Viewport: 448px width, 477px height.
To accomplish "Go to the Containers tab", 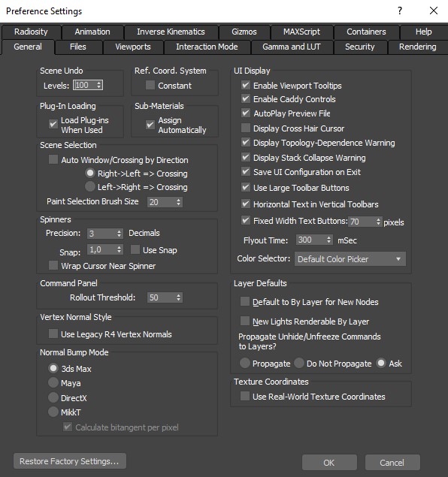I will 366,32.
